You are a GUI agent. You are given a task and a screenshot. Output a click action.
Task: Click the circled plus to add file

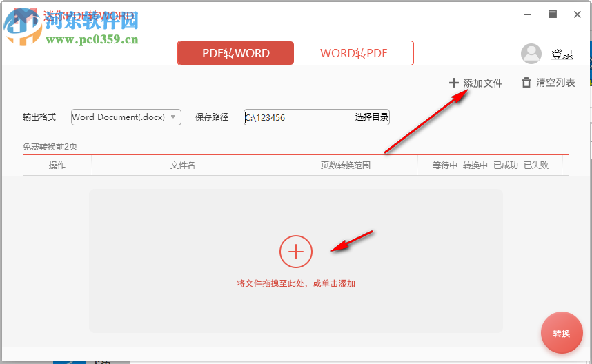pyautogui.click(x=296, y=252)
